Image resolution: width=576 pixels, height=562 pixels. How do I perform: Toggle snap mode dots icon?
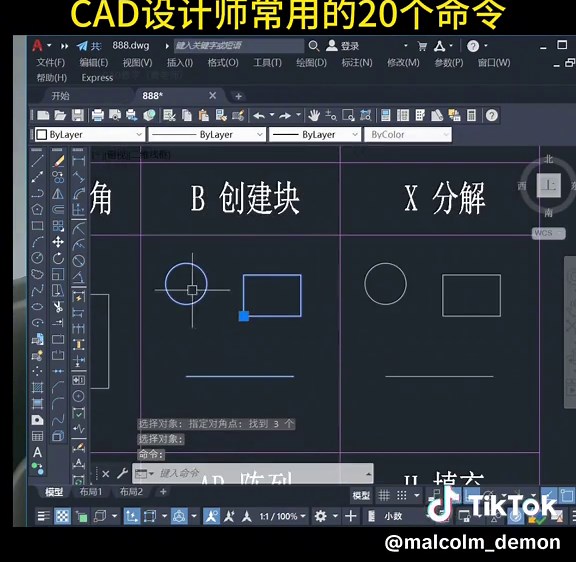402,496
